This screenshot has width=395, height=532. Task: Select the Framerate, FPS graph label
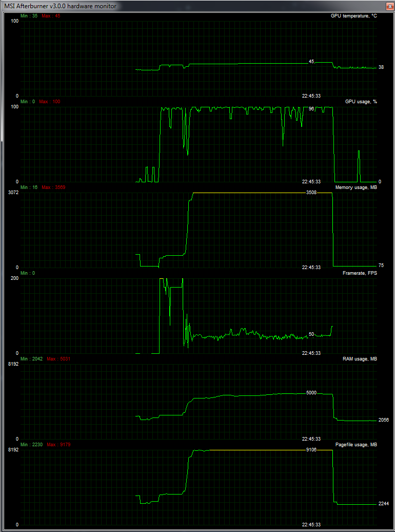(360, 273)
